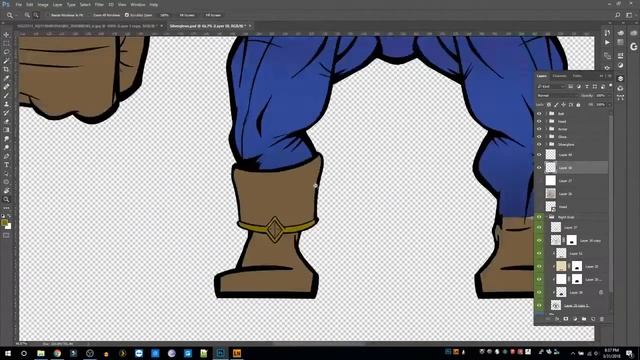Select the Clone Stamp tool
This screenshot has height=360, width=640.
[6, 104]
